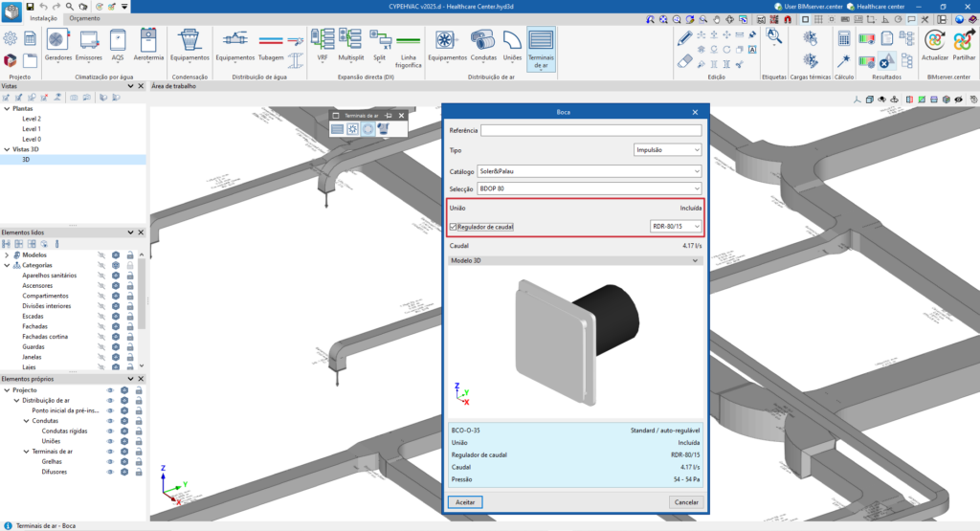Open the Tipo Impulsão dropdown
Viewport: 980px width, 531px height.
point(667,150)
